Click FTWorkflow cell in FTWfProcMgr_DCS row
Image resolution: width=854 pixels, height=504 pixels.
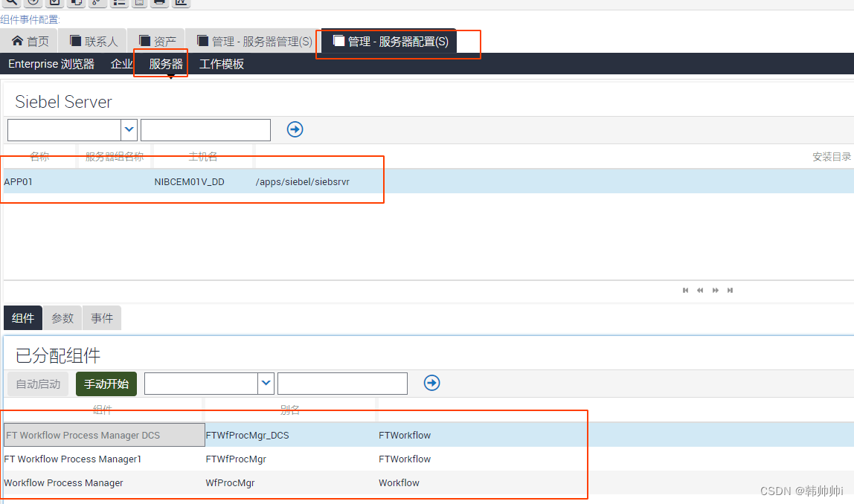[405, 436]
